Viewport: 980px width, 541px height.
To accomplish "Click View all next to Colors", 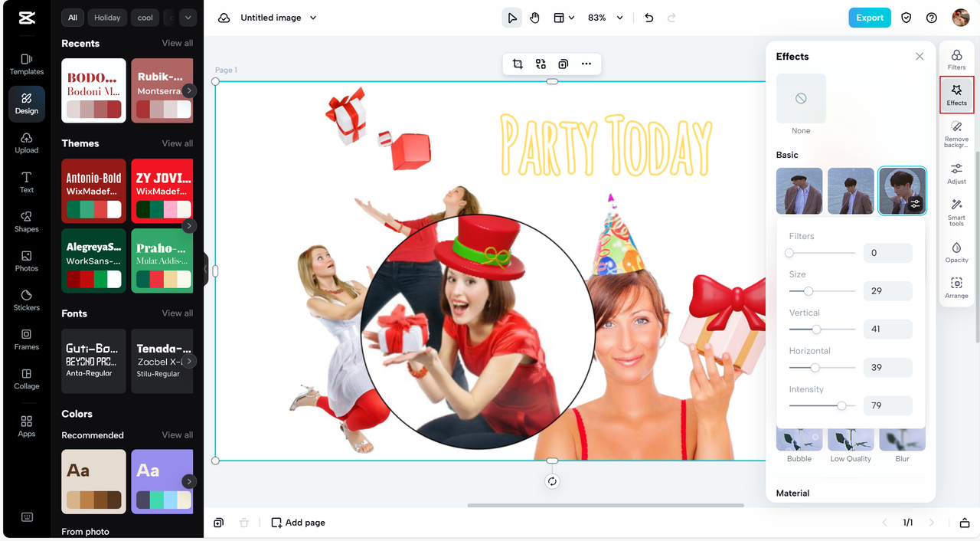I will tap(177, 434).
